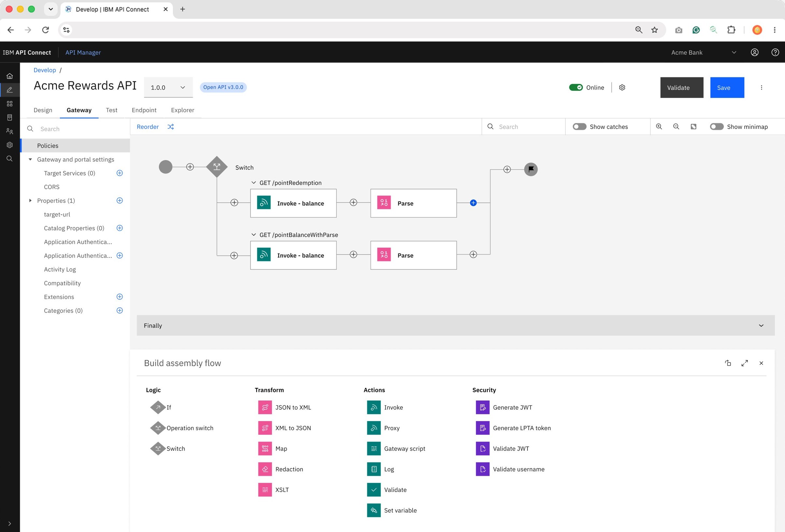
Task: Open the vertical overflow menu beside Save
Action: pos(761,88)
